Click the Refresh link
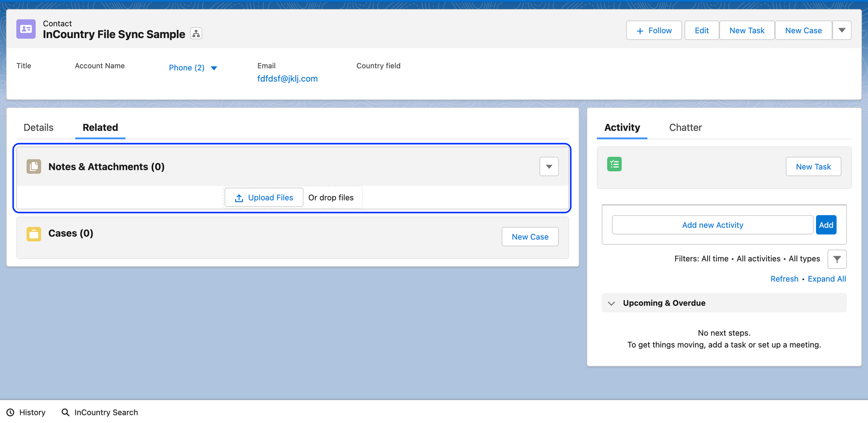 tap(784, 279)
